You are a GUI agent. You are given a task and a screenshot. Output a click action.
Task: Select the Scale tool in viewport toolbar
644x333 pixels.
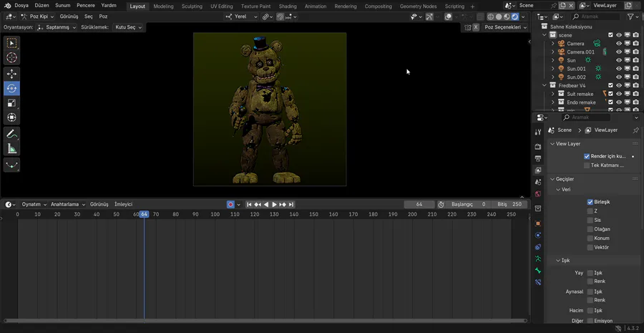[11, 103]
